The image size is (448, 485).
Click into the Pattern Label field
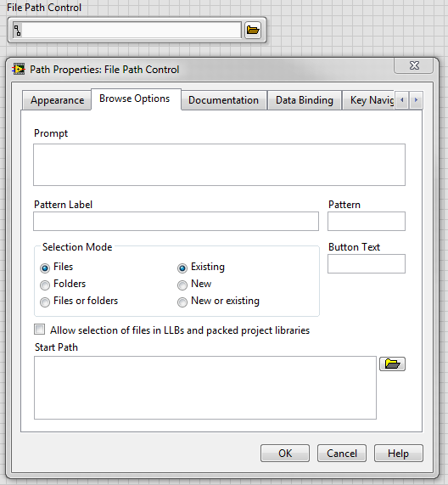[x=176, y=221]
